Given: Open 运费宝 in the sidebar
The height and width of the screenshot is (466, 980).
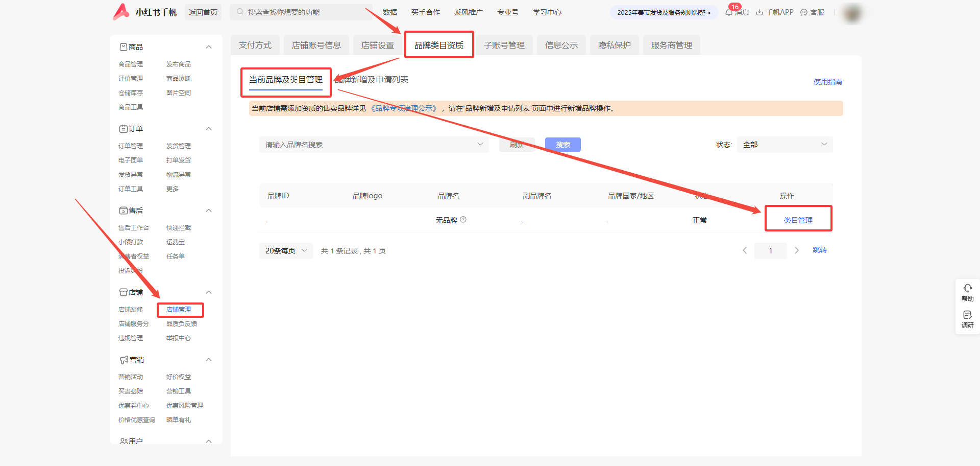Looking at the screenshot, I should 176,242.
